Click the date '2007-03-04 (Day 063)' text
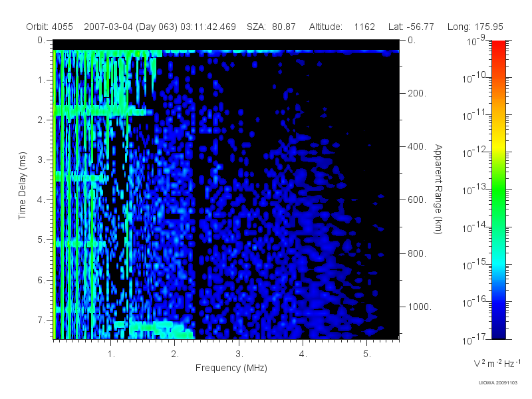The height and width of the screenshot is (399, 532). coord(130,27)
